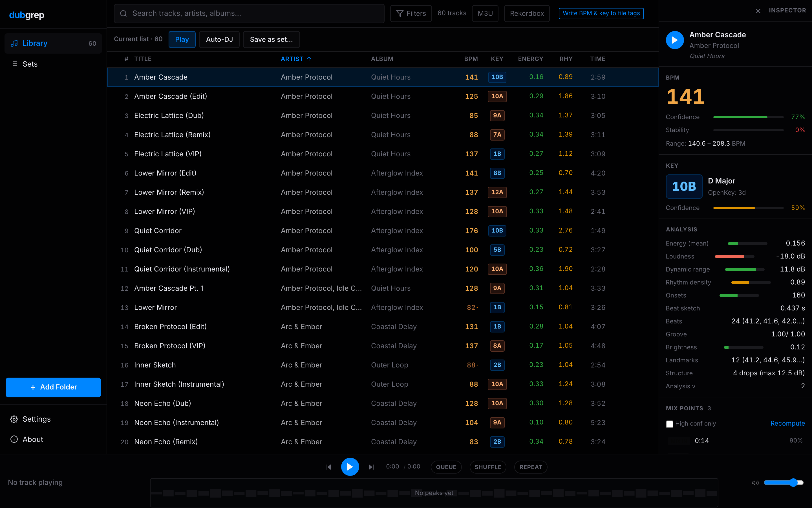The image size is (812, 508).
Task: Click the 7A key badge on Electric Lattice (Remix)
Action: coord(497,134)
